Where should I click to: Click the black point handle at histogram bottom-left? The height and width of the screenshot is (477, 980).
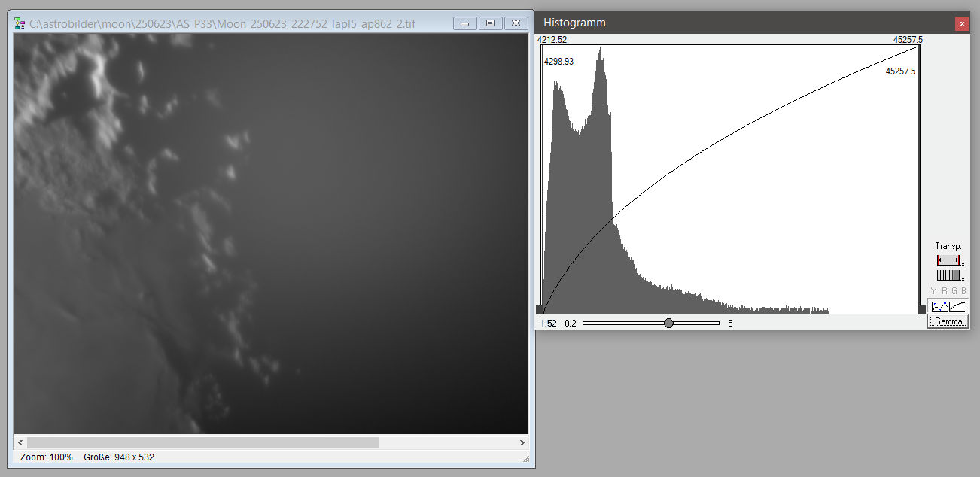(539, 309)
